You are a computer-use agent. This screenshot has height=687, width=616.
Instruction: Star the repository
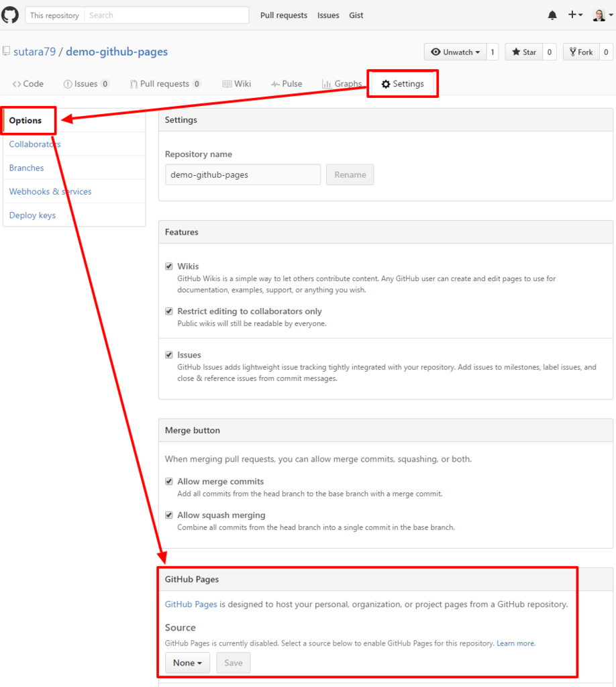pyautogui.click(x=524, y=52)
